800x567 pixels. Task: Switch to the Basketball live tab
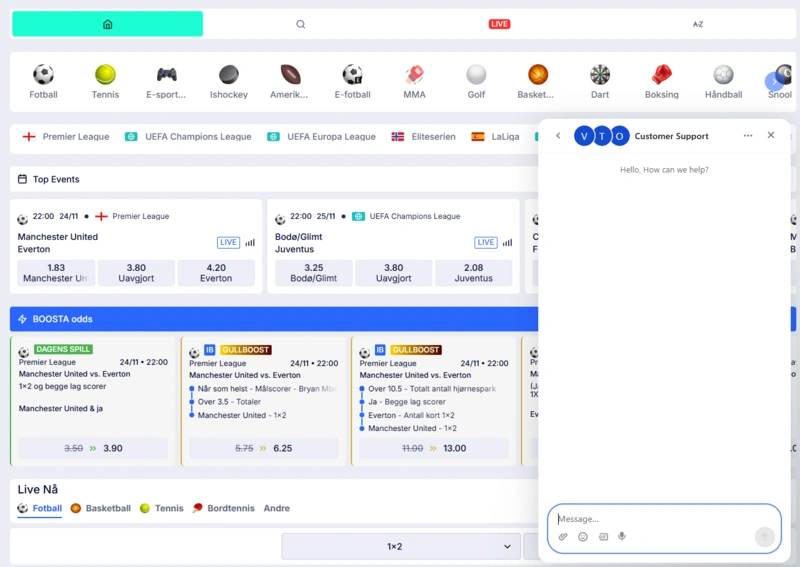[101, 508]
